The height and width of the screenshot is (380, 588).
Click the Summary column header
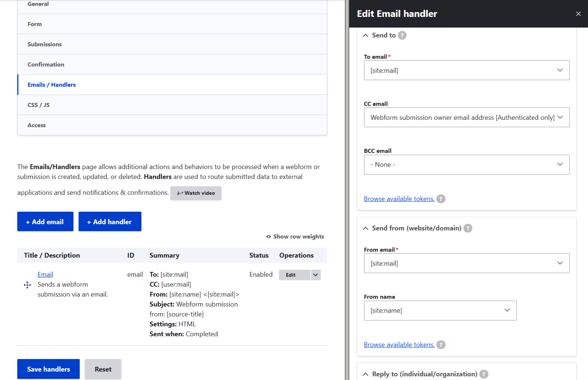click(165, 255)
